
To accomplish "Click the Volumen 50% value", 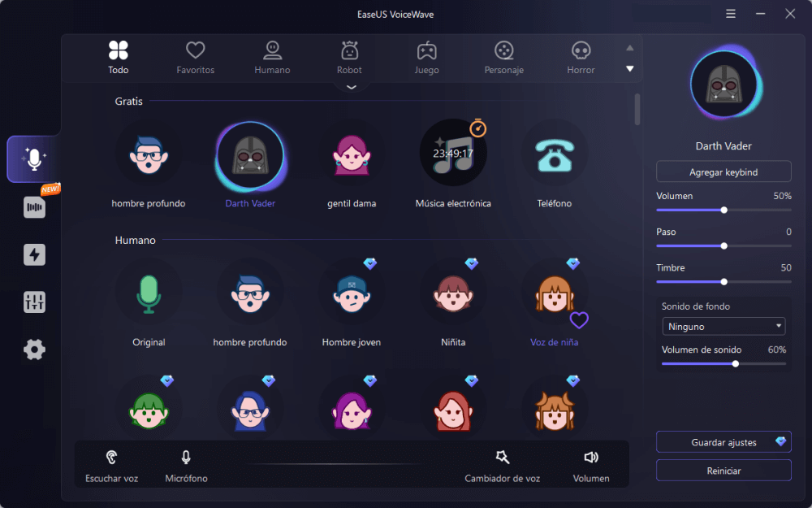I will pos(782,196).
